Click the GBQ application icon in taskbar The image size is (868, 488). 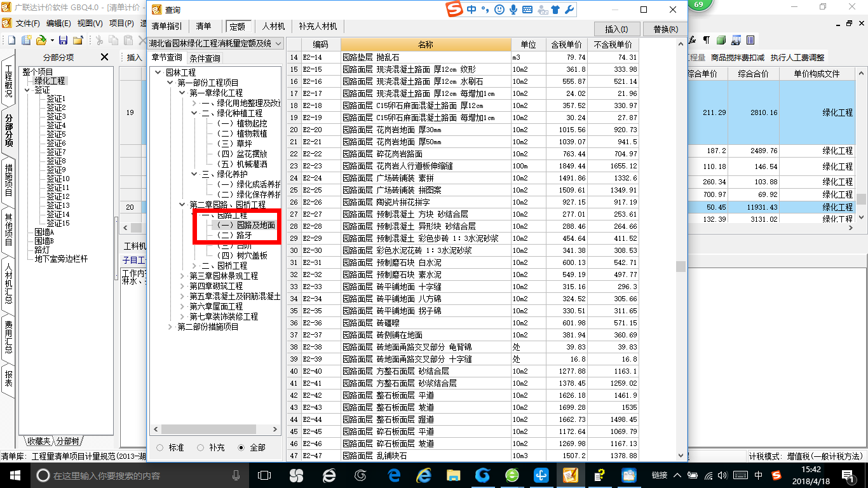570,475
